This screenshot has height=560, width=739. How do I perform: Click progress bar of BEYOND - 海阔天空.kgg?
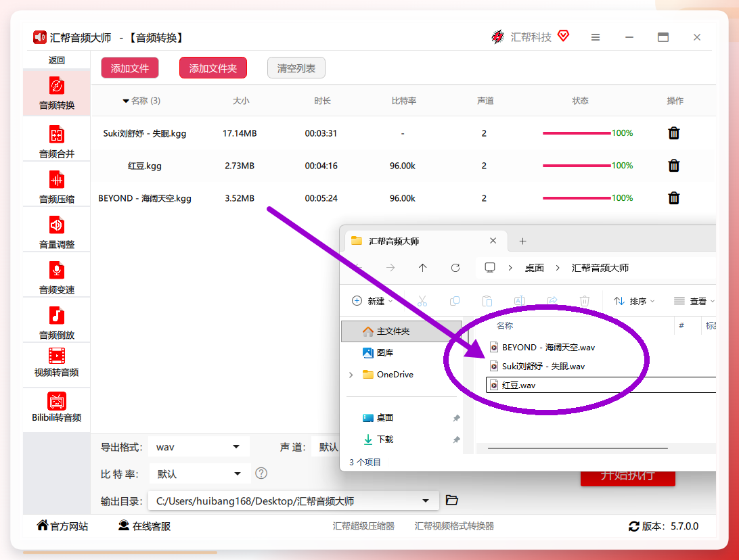(x=577, y=198)
